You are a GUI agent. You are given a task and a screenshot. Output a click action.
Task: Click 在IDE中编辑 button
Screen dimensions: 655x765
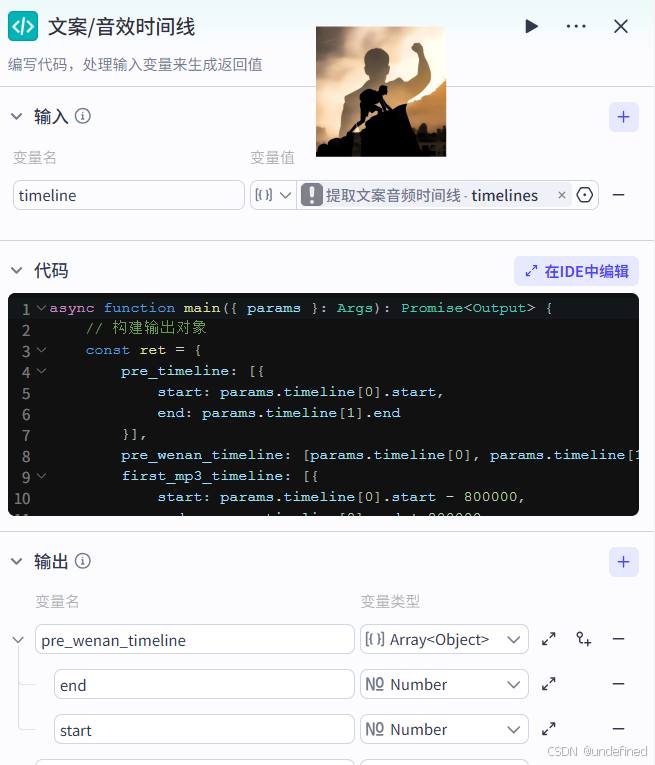pos(576,271)
